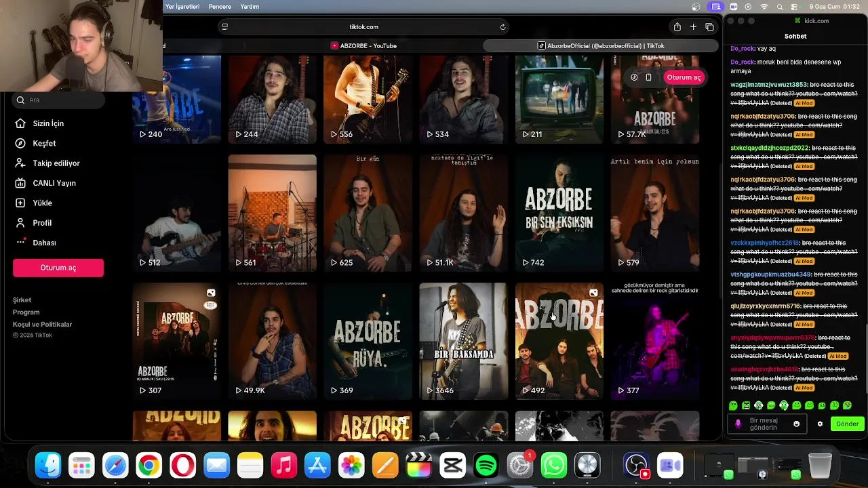
Task: Expand the Dahası menu in TikTok sidebar
Action: point(44,243)
